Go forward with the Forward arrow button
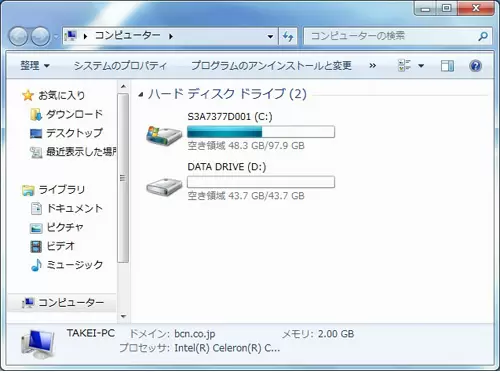Screen dimensions: 500x373 [41, 36]
